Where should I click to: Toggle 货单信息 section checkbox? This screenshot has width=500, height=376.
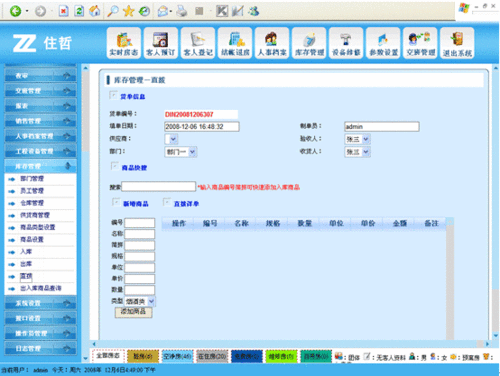[x=113, y=95]
